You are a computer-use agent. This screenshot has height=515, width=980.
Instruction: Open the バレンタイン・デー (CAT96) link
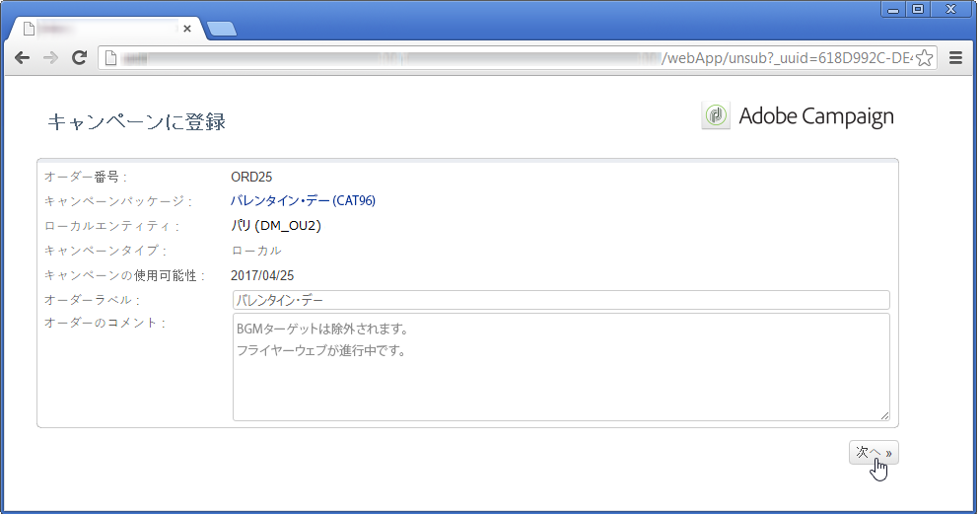click(x=303, y=201)
